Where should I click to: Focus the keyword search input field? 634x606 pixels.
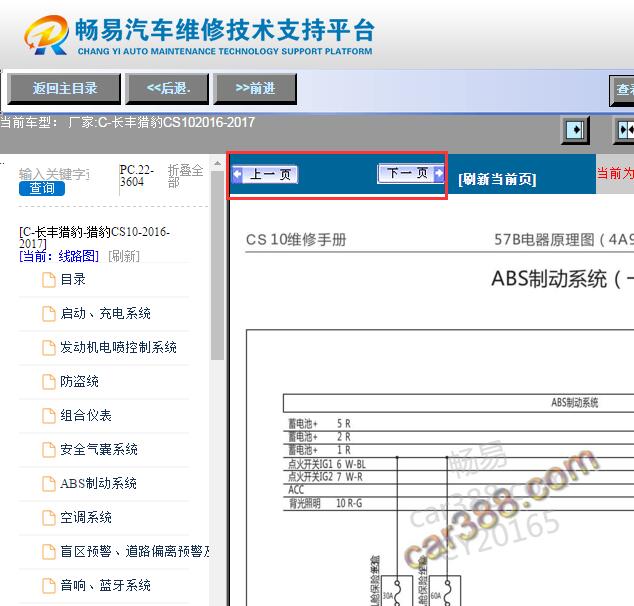pyautogui.click(x=55, y=174)
